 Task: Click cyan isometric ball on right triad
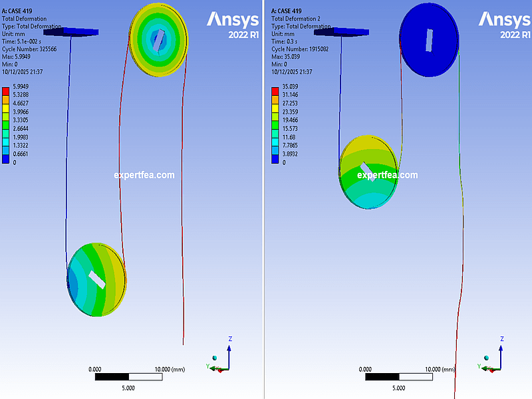tap(486, 358)
